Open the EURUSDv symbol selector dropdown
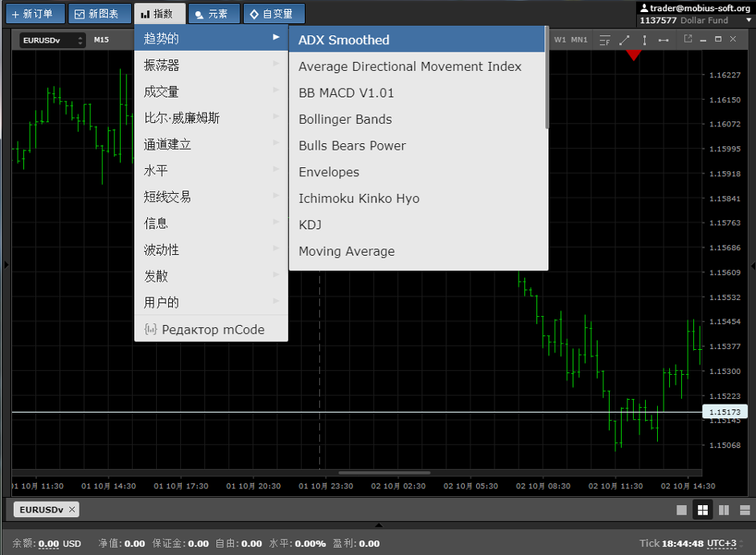Image resolution: width=756 pixels, height=555 pixels. 52,40
